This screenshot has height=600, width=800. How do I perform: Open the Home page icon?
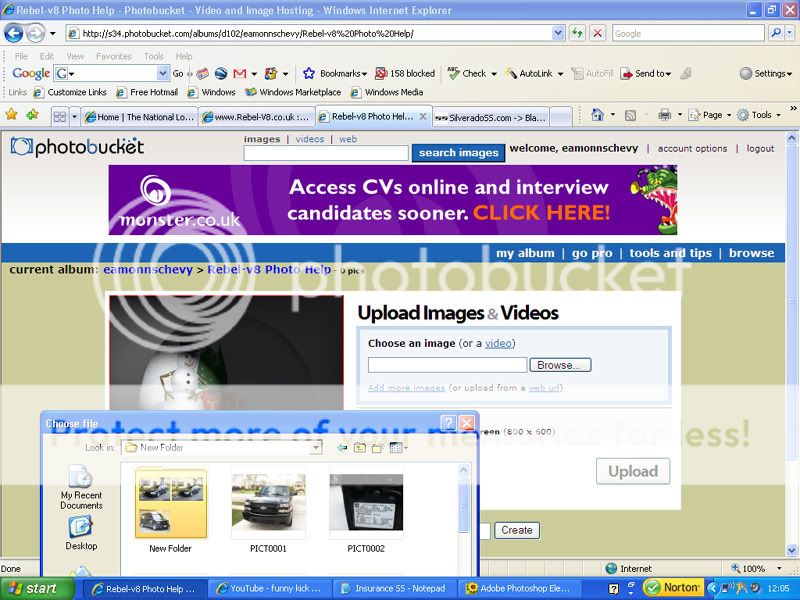[x=597, y=116]
